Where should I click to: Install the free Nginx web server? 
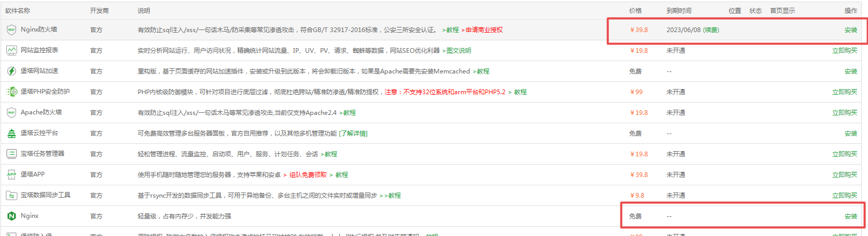851,216
